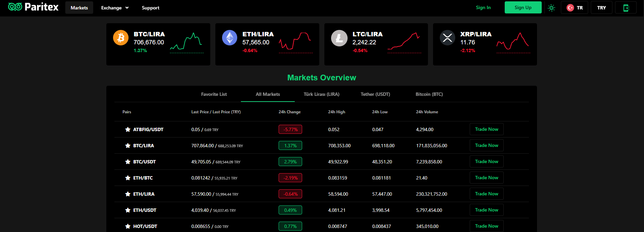Switch to the Tether (USDT) tab
Screen dimensions: 644x232
(375, 94)
